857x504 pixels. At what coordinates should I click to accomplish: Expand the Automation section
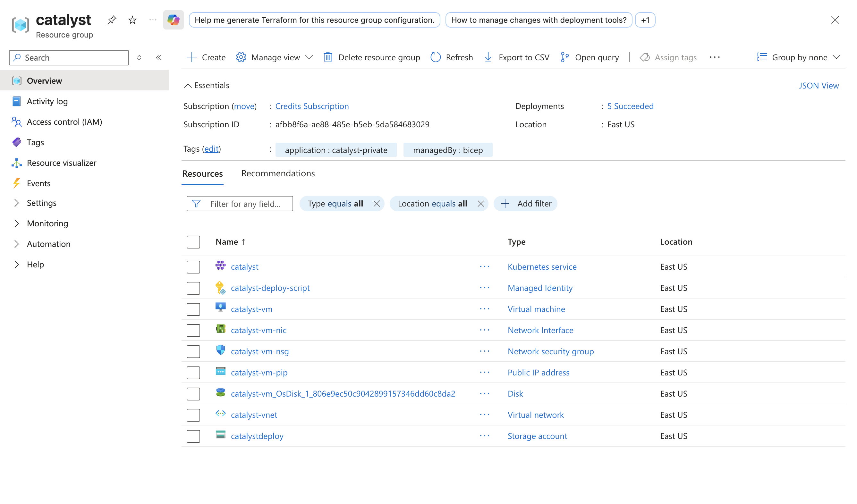(x=16, y=244)
